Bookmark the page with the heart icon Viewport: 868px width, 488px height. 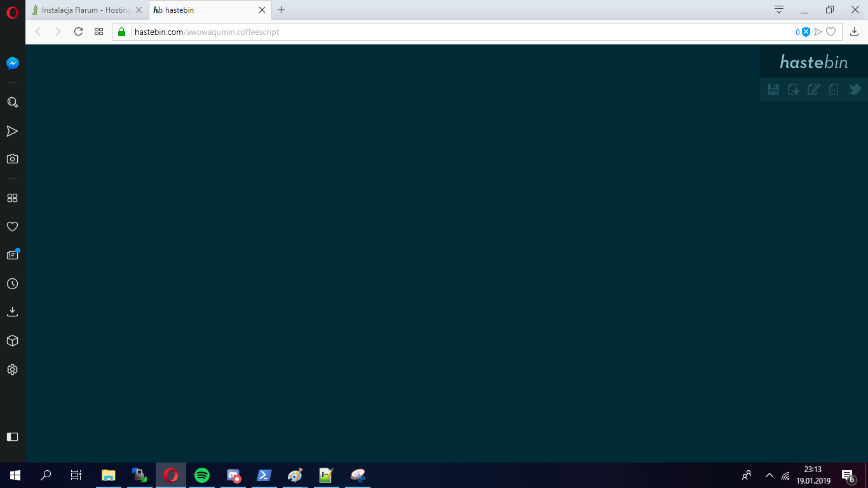pos(831,32)
